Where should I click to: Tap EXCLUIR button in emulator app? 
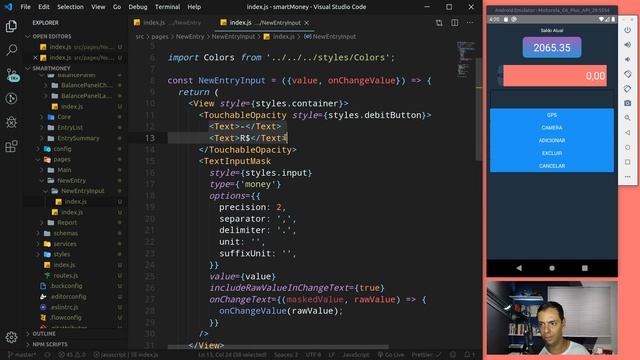click(x=552, y=153)
